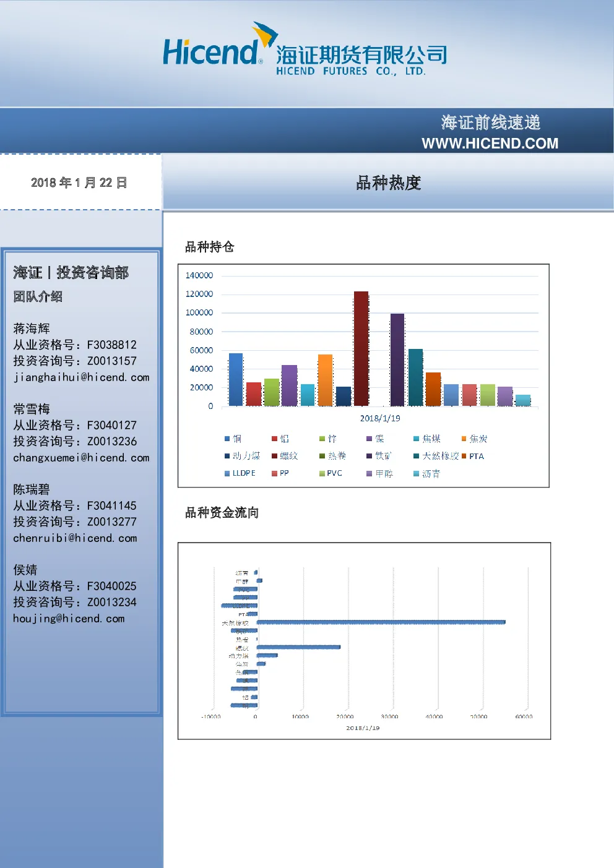Click the LLDPE legend label

[x=244, y=473]
